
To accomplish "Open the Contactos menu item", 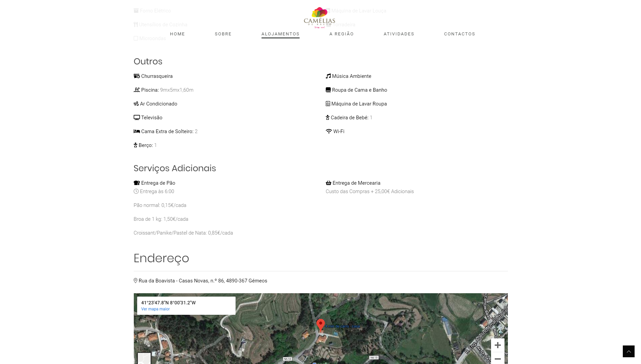I will pyautogui.click(x=460, y=34).
